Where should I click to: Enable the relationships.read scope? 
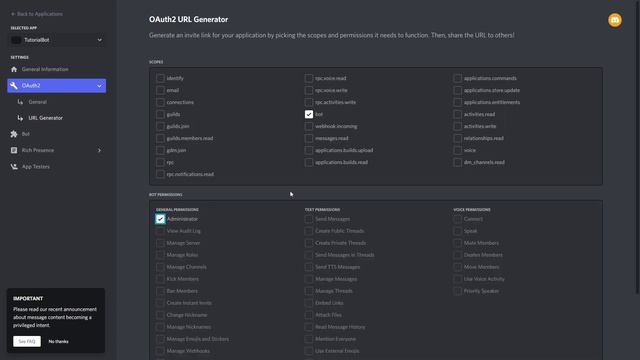tap(458, 138)
